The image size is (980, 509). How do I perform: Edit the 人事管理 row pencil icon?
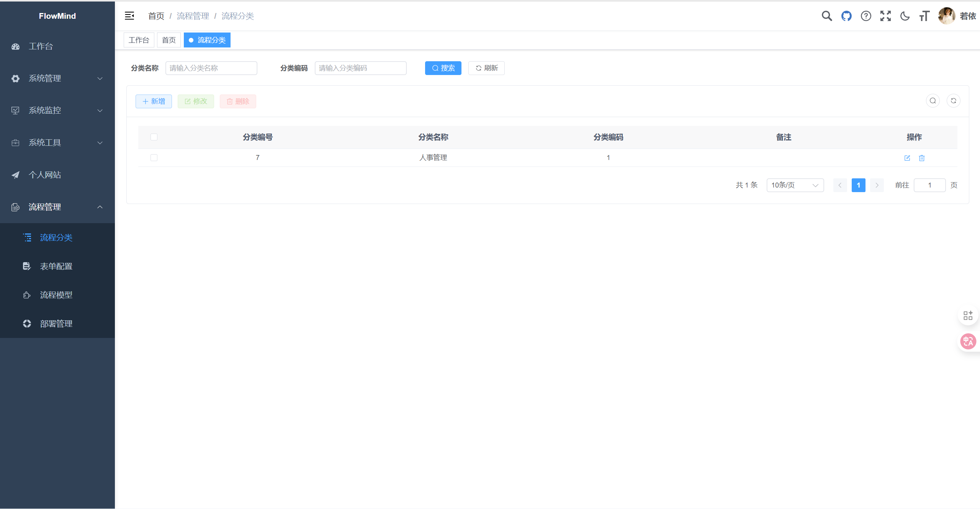(x=907, y=158)
